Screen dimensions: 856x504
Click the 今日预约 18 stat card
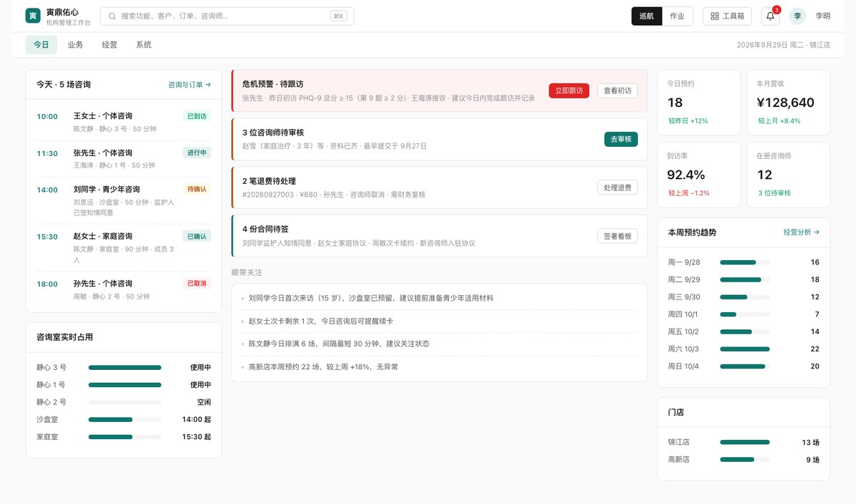pyautogui.click(x=698, y=103)
